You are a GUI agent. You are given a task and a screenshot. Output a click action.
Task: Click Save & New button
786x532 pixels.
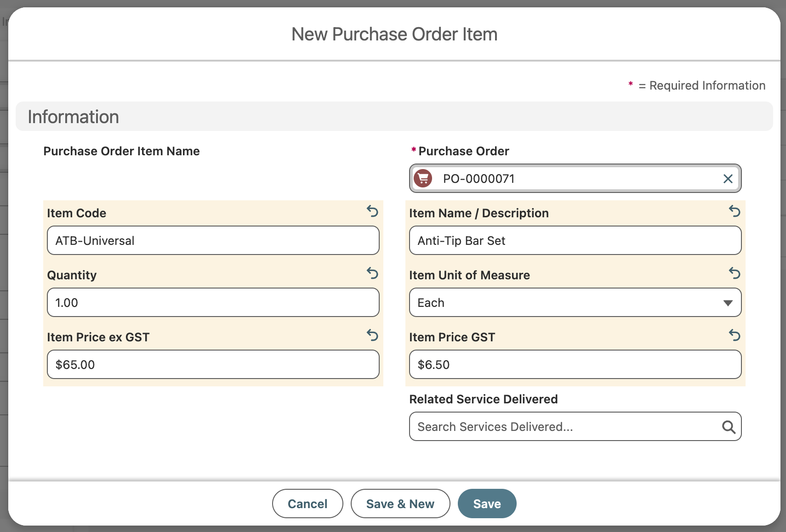[x=400, y=504]
